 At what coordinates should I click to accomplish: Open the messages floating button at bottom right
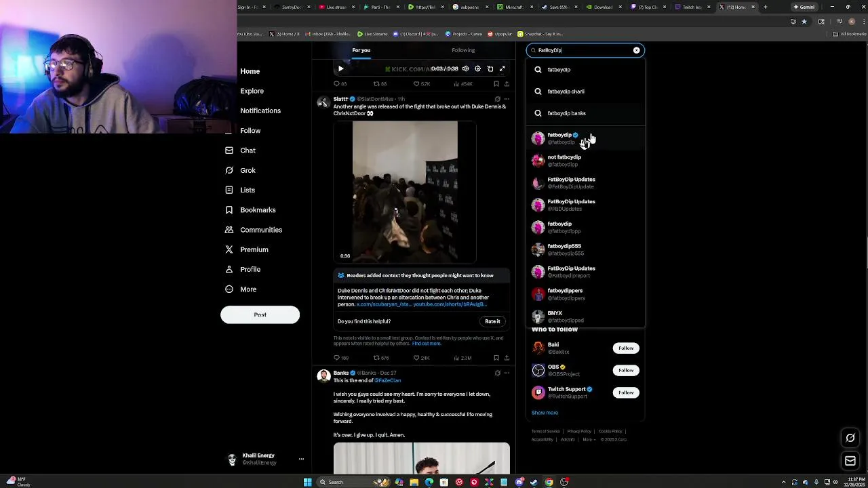click(x=850, y=462)
